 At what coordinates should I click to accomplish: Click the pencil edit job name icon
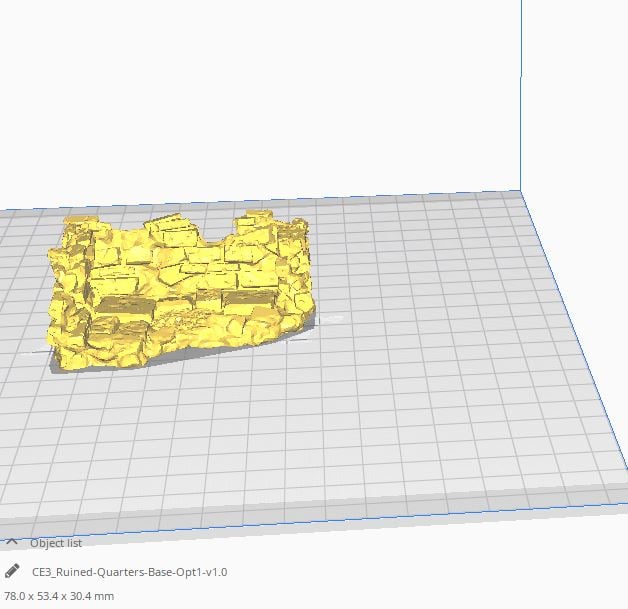[x=12, y=572]
